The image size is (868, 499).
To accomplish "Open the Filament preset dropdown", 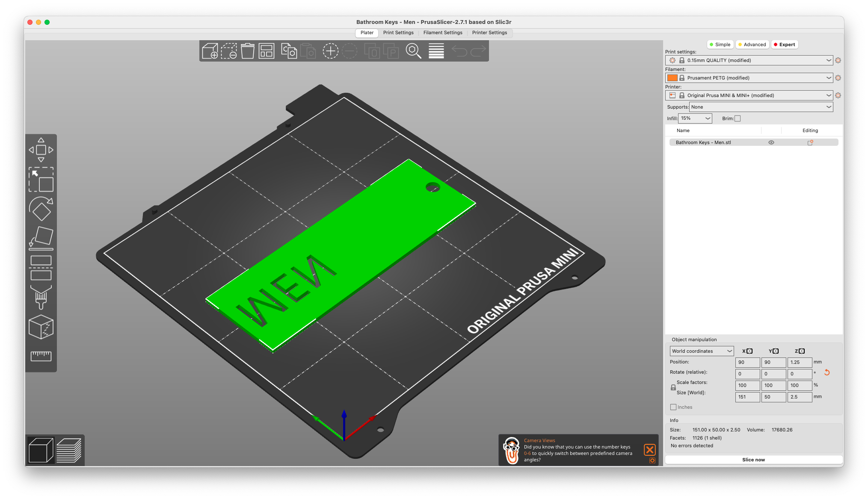I will (x=749, y=78).
